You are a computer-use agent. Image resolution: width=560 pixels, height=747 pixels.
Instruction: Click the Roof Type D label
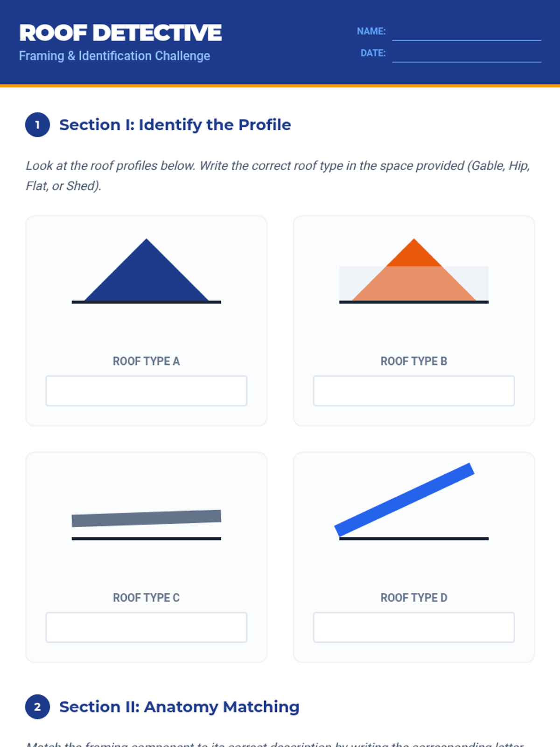pos(414,598)
